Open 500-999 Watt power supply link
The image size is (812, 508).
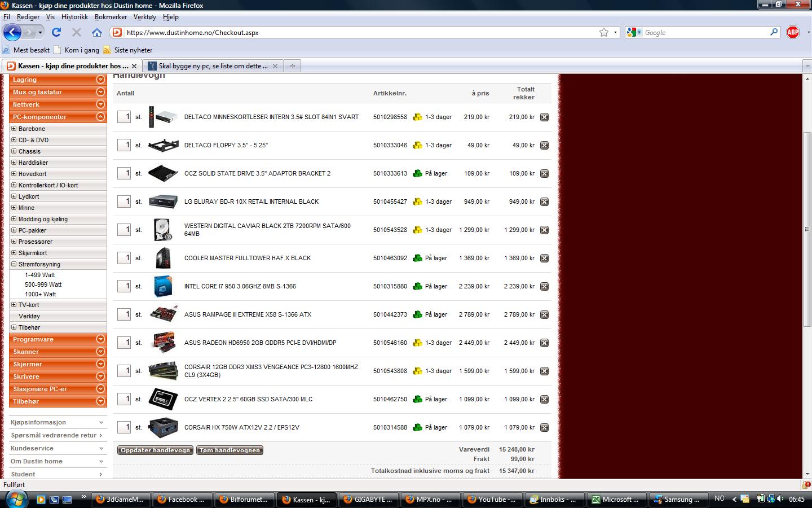(x=43, y=284)
